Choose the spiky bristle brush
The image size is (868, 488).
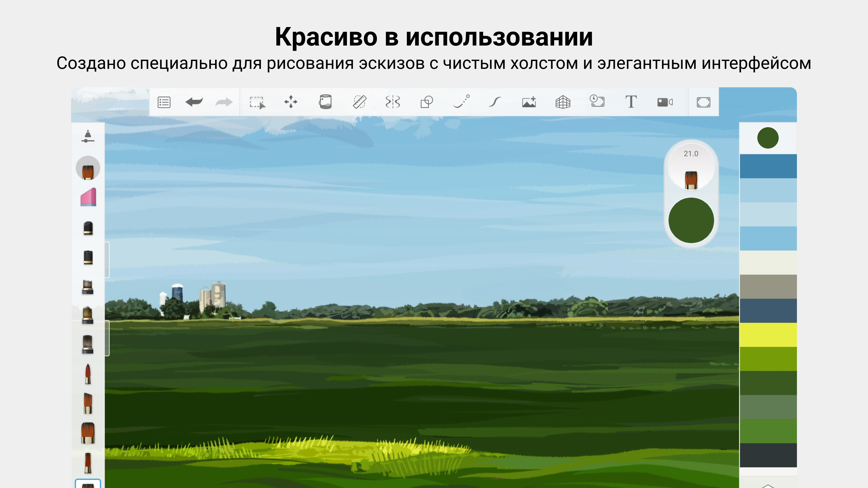[88, 287]
